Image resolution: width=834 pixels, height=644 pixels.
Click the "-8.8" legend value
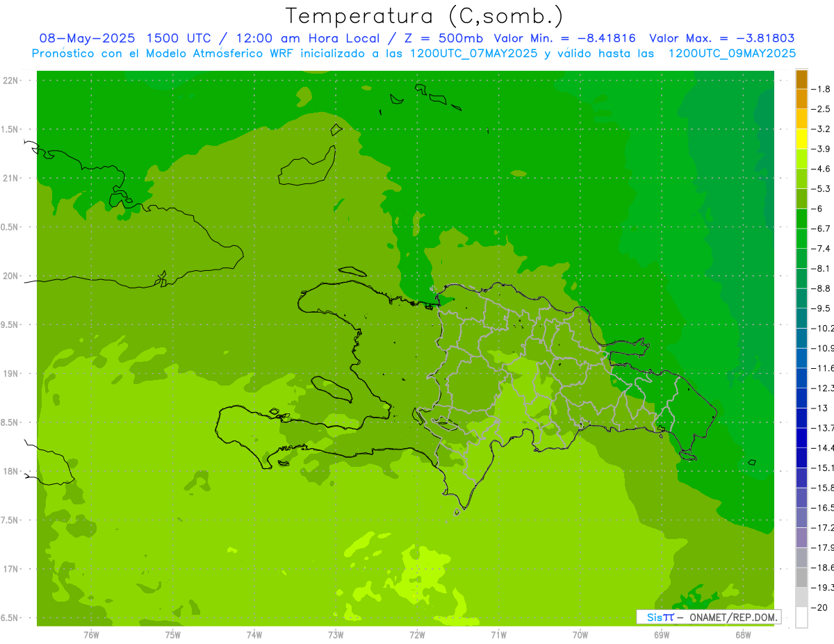tap(822, 288)
